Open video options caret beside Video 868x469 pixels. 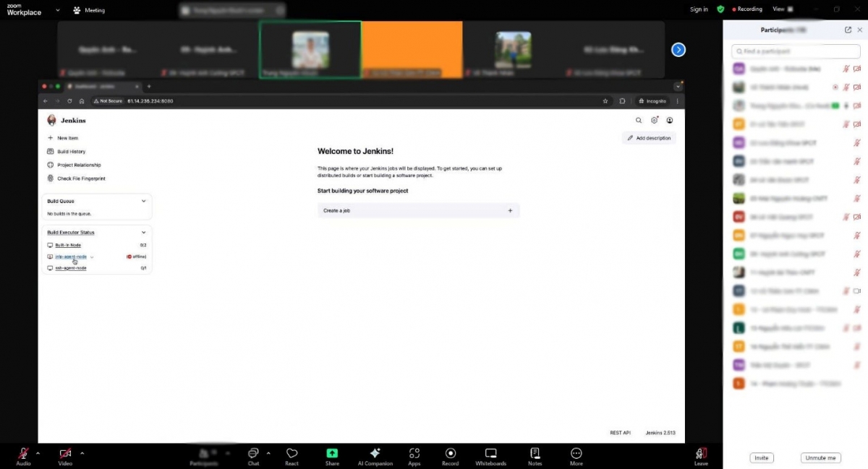click(82, 453)
